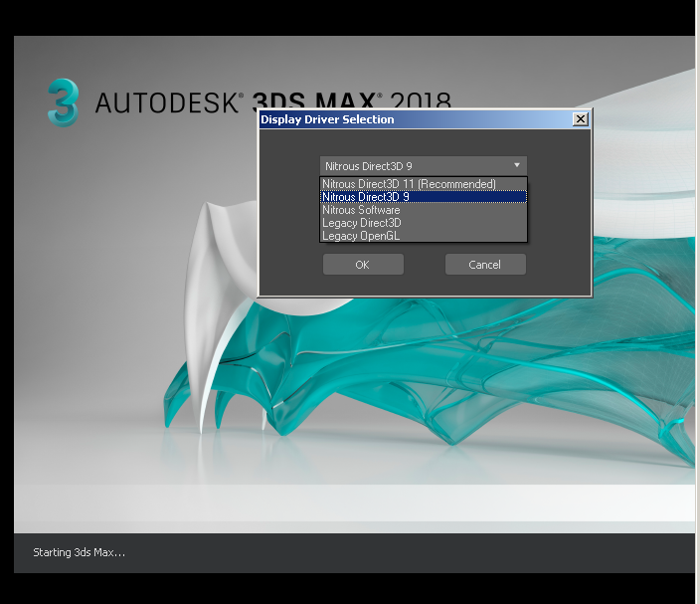This screenshot has width=700, height=604.
Task: Pick Legacy Direct3D from the list
Action: click(x=424, y=223)
